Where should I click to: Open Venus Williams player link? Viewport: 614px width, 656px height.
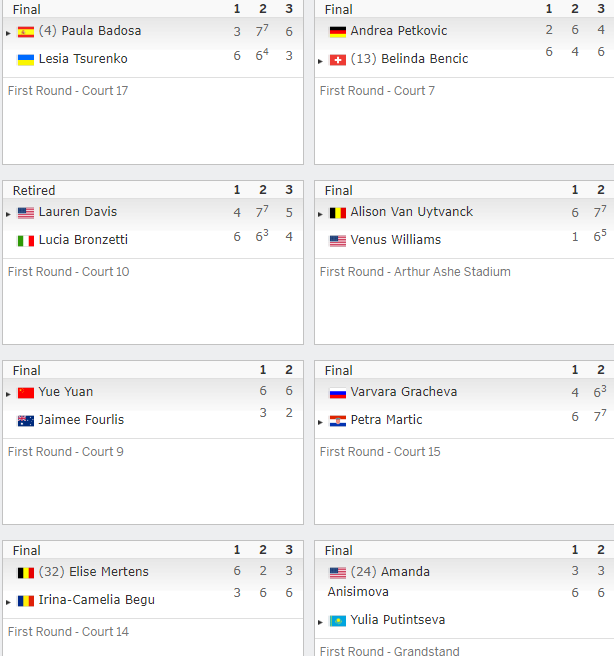(396, 240)
